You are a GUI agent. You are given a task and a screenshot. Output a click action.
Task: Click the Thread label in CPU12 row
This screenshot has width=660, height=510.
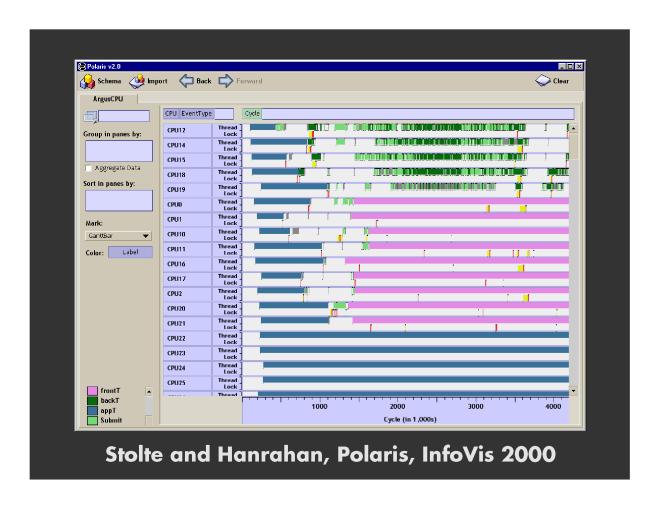pos(227,127)
